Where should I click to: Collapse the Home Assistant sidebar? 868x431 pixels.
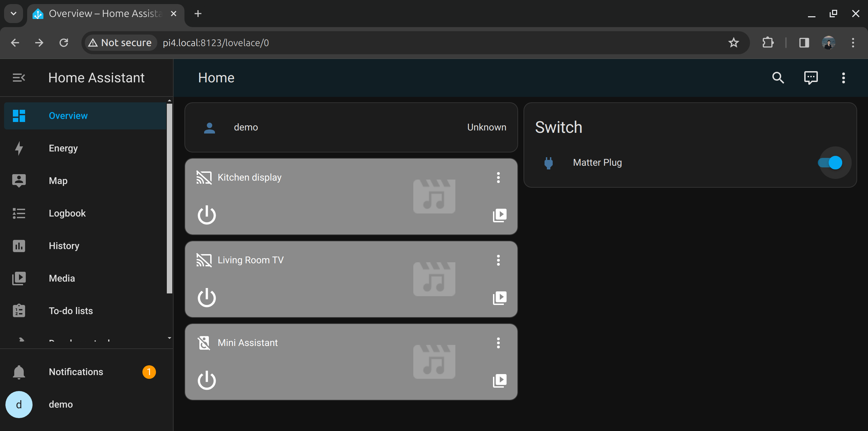(19, 78)
